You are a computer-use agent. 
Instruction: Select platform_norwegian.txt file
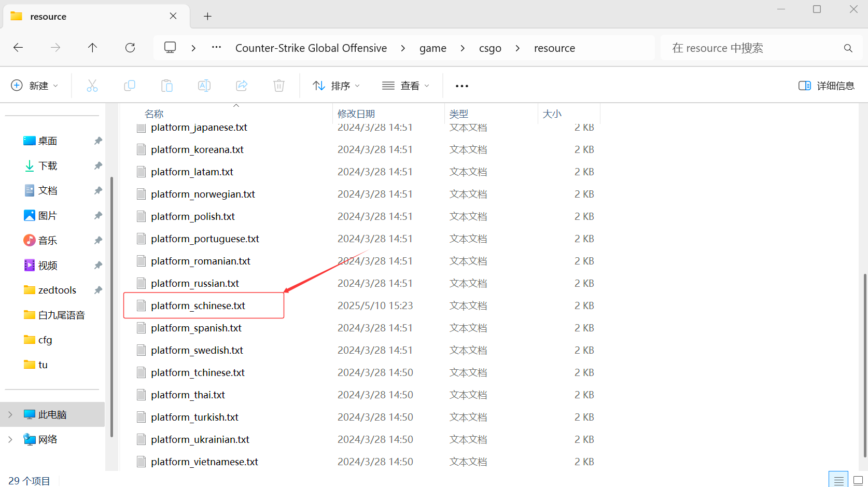[203, 194]
